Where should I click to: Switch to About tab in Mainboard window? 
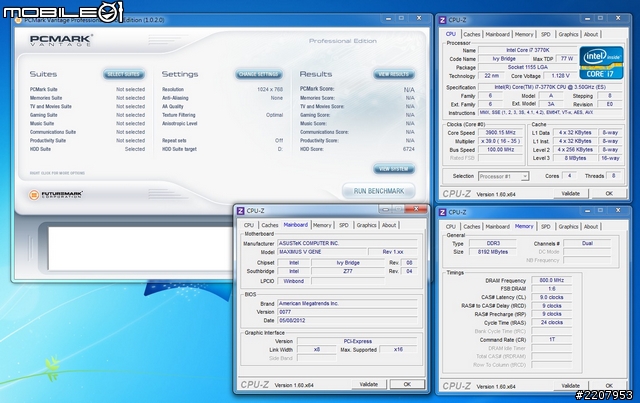(x=389, y=225)
